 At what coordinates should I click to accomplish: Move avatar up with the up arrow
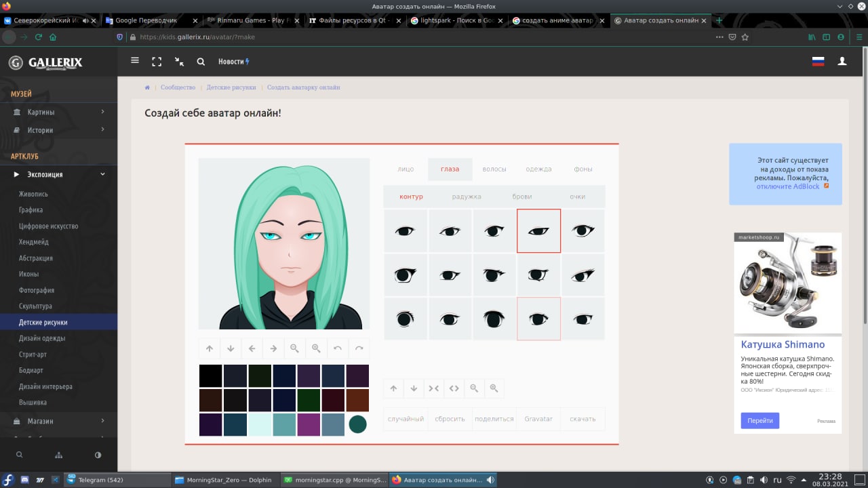210,348
